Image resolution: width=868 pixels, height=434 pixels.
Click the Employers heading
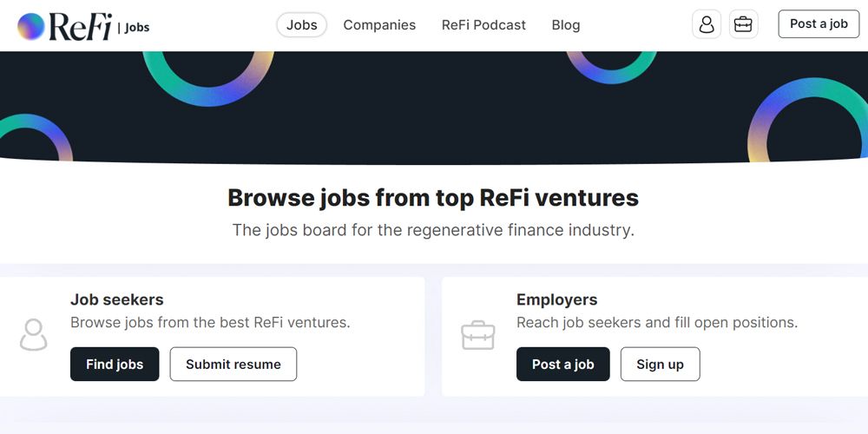click(x=556, y=299)
